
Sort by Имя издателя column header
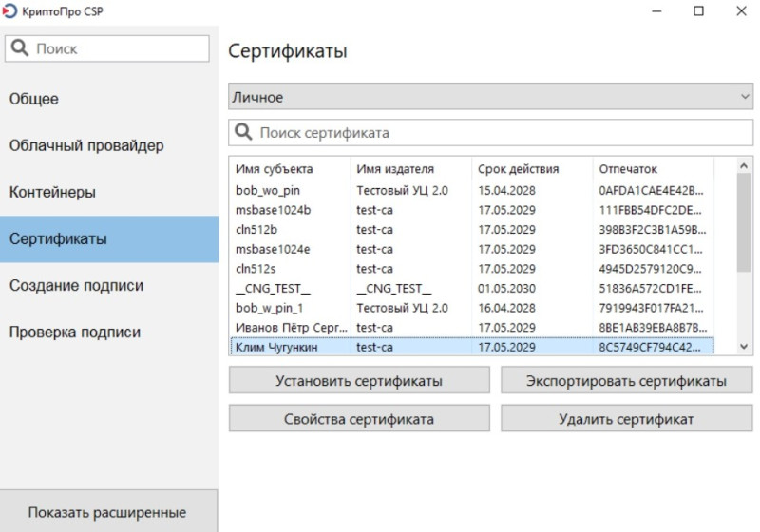pos(411,169)
